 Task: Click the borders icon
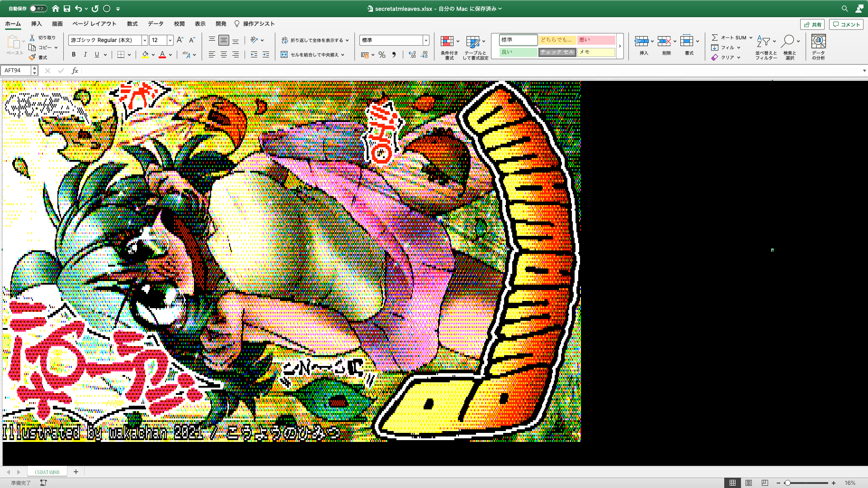121,55
